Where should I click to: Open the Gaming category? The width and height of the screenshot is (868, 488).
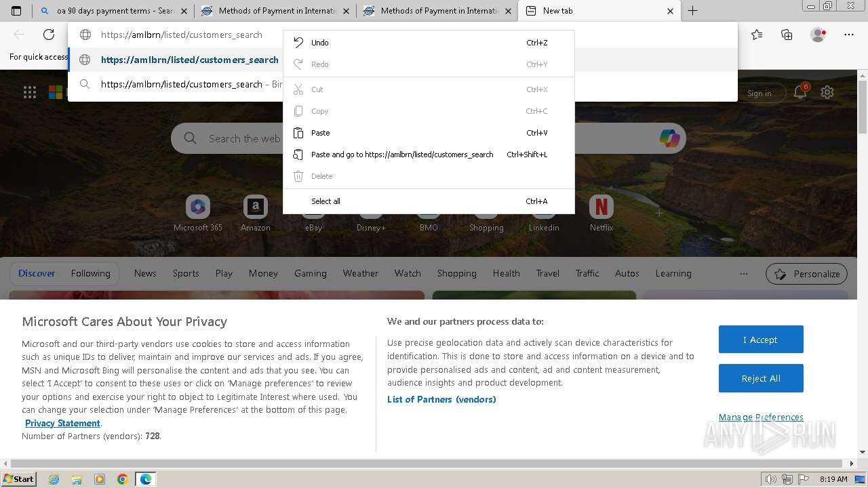(x=311, y=273)
